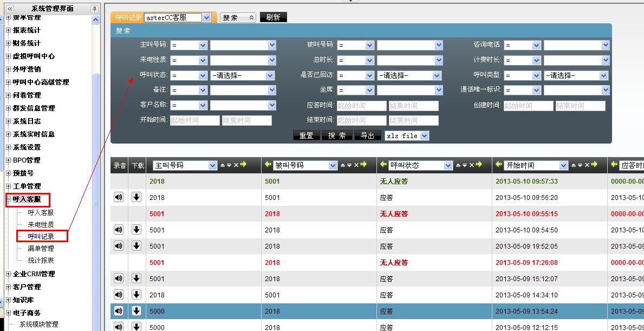Remove the 呼叫状态 column using X icon
644x331 pixels.
click(x=472, y=165)
